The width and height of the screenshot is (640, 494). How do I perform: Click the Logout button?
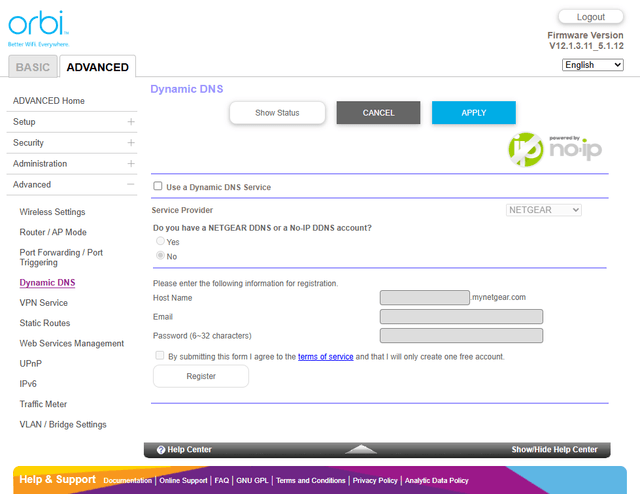point(591,17)
